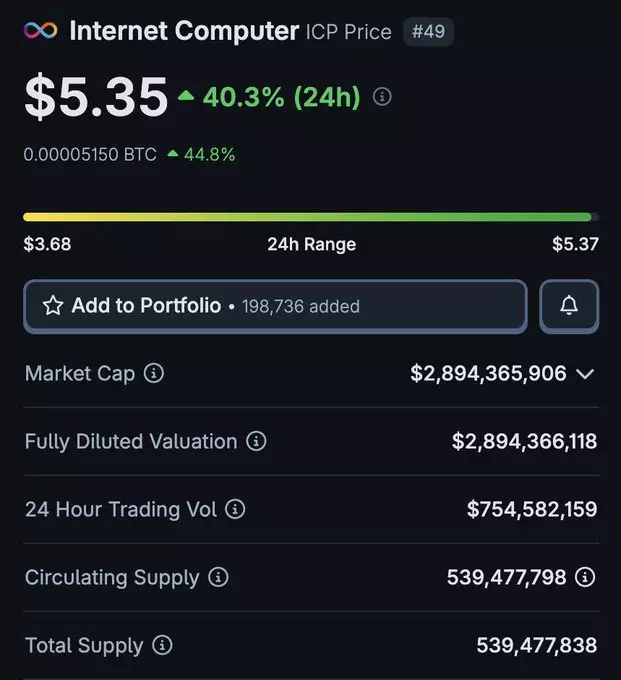Click the 24 Hour Trading Vol value
Screen dimensions: 621x680
pos(531,509)
